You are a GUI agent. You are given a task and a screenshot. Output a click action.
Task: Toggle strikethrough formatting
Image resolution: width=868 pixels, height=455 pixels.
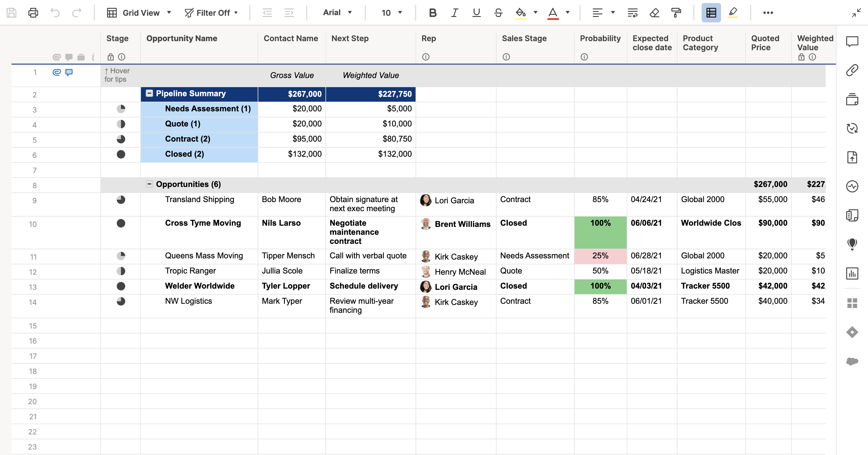[498, 13]
